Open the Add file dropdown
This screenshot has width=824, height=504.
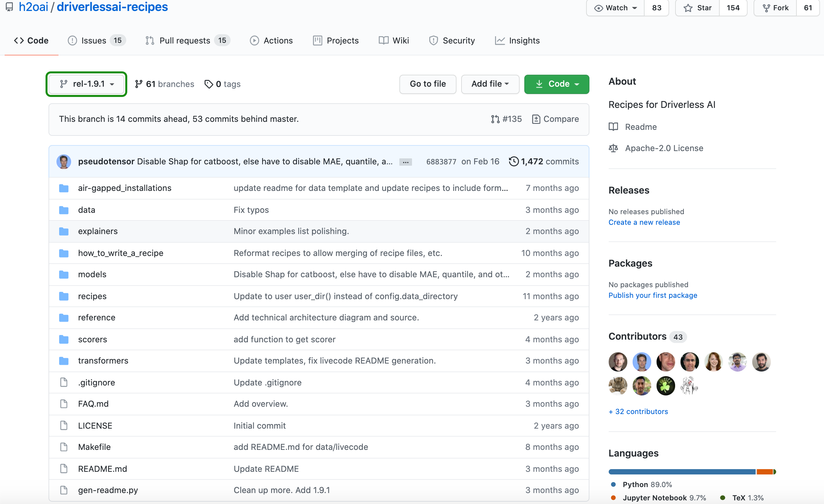tap(490, 84)
